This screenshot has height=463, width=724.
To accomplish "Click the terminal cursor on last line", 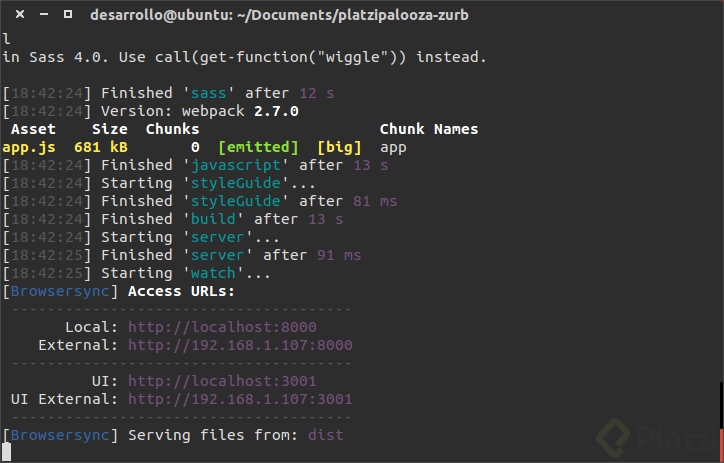I will 7,453.
